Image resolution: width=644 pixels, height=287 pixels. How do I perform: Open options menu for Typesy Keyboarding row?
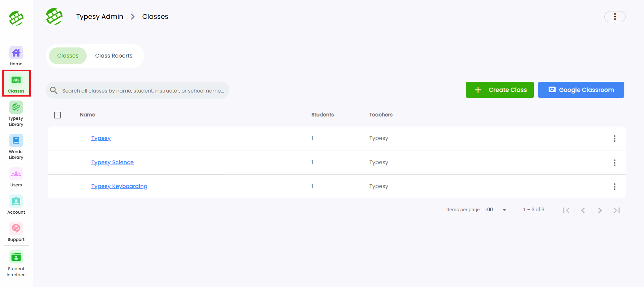tap(614, 187)
